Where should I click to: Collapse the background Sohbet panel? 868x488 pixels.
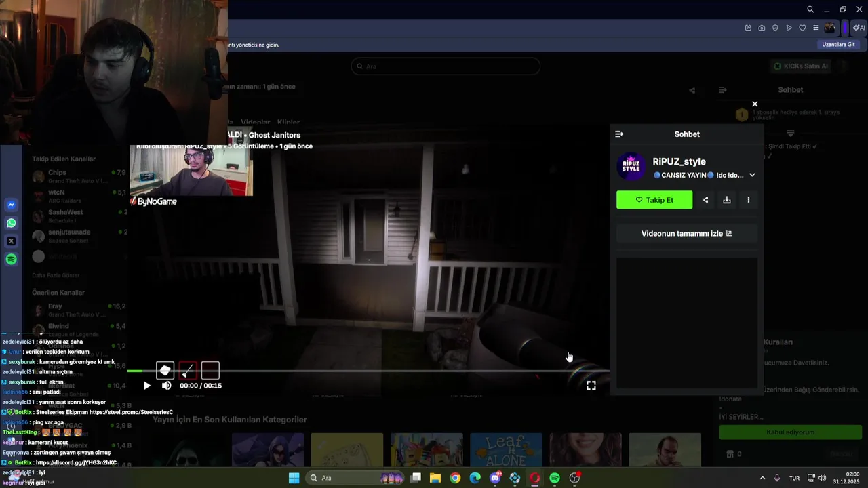pos(723,90)
